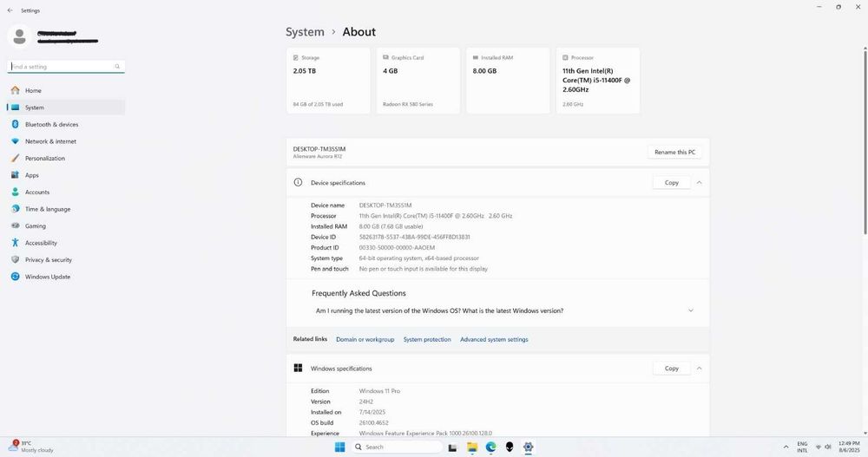The height and width of the screenshot is (457, 868).
Task: Click the Windows logo icon beside Windows specifications
Action: coord(298,369)
